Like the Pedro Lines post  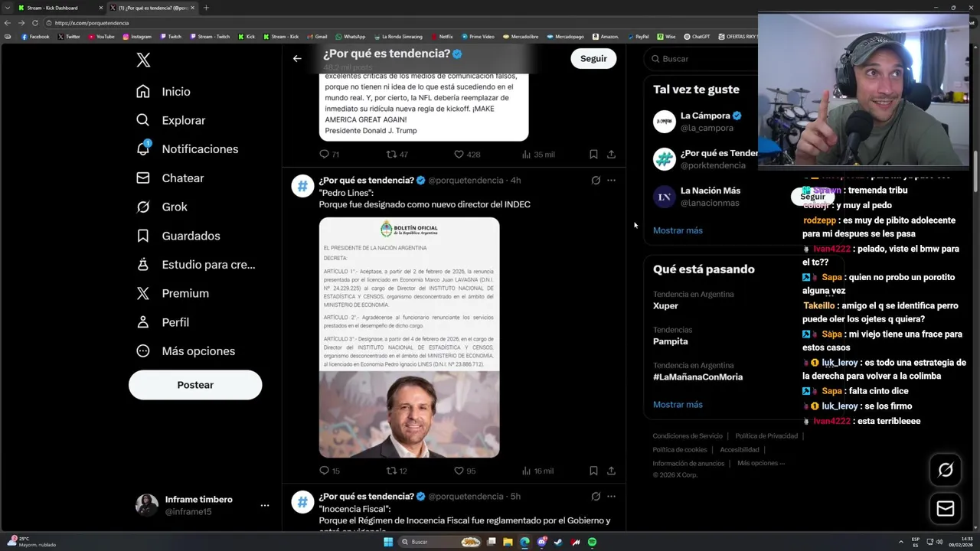click(x=459, y=471)
